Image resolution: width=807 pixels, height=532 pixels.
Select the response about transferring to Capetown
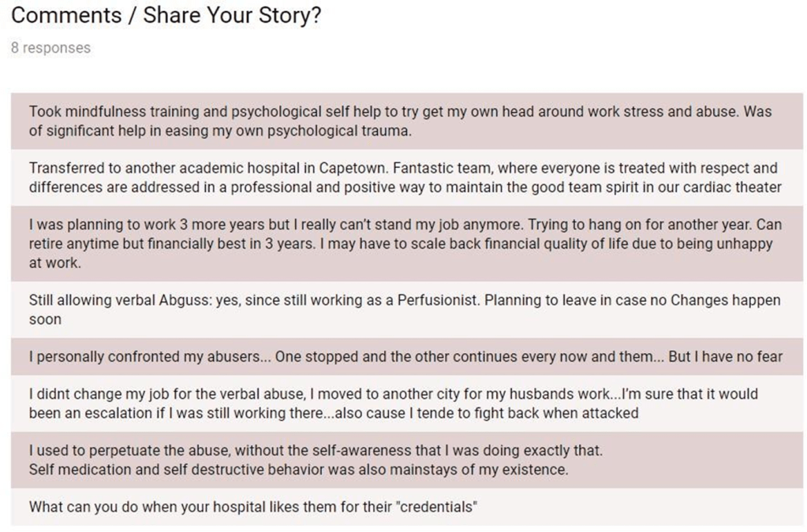tap(402, 177)
